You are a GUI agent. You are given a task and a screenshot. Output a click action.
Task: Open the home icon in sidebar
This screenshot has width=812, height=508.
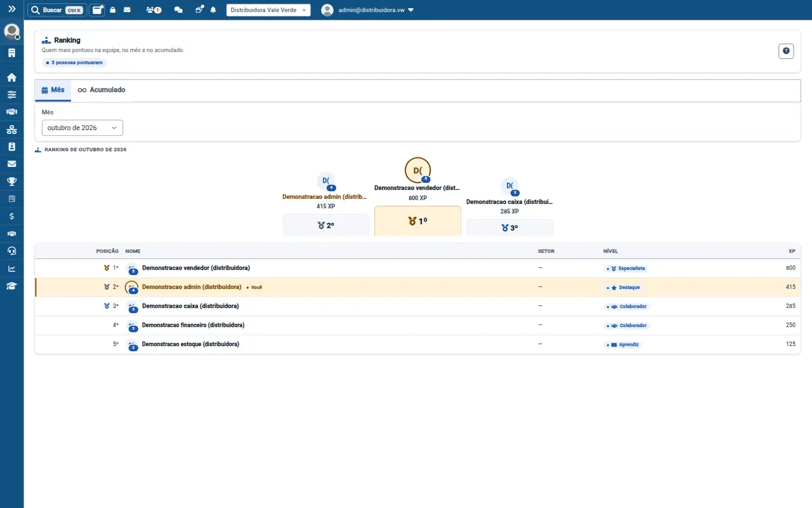coord(11,77)
